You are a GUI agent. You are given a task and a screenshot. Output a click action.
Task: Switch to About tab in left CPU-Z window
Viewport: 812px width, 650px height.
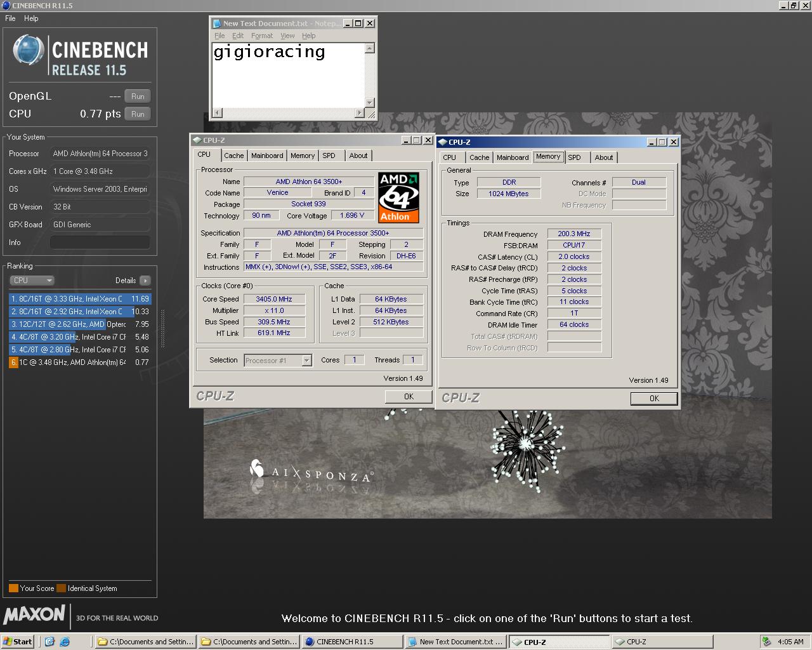tap(358, 156)
